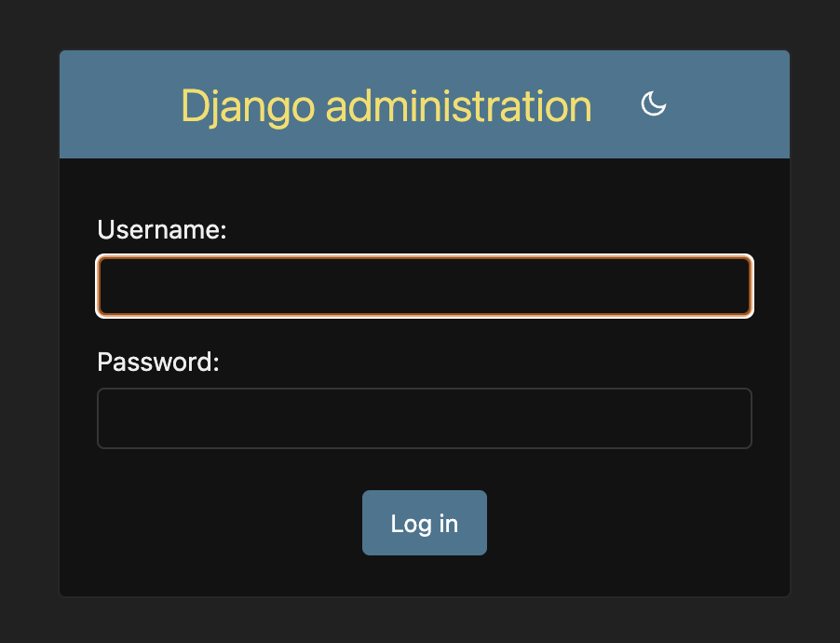This screenshot has width=840, height=643.
Task: Place the cursor in the orange-outlined field
Action: coord(424,286)
